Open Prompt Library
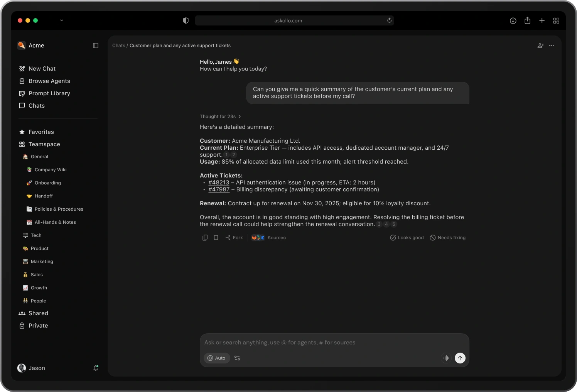The height and width of the screenshot is (392, 577). pyautogui.click(x=45, y=93)
